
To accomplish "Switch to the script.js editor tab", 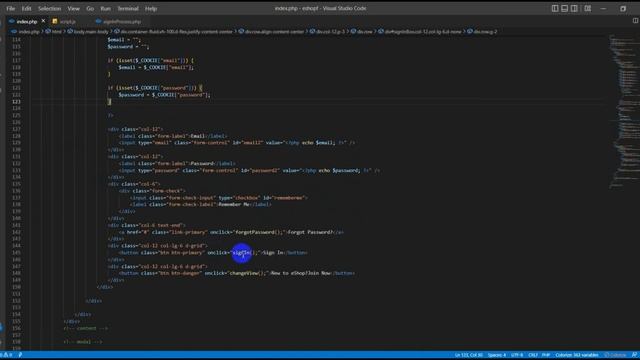I will pyautogui.click(x=68, y=21).
